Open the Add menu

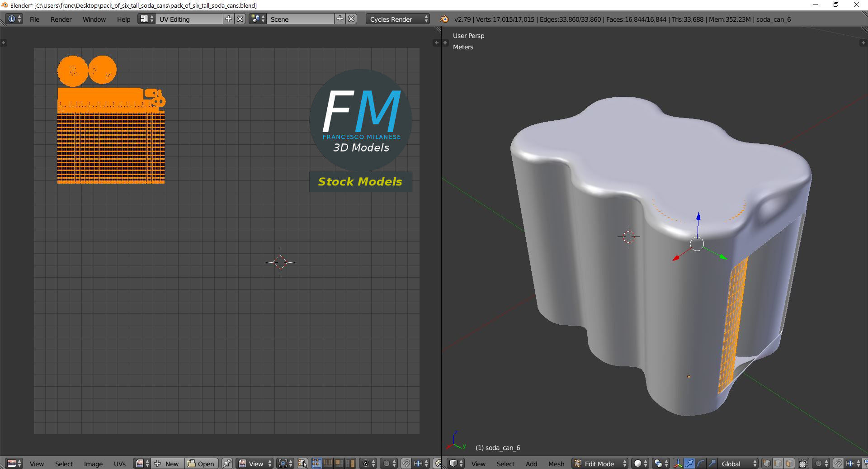531,464
